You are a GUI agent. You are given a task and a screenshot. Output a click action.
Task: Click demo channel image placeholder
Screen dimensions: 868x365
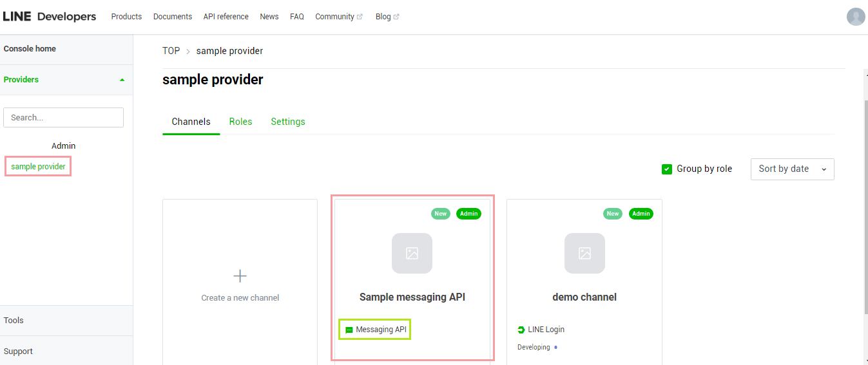point(584,253)
